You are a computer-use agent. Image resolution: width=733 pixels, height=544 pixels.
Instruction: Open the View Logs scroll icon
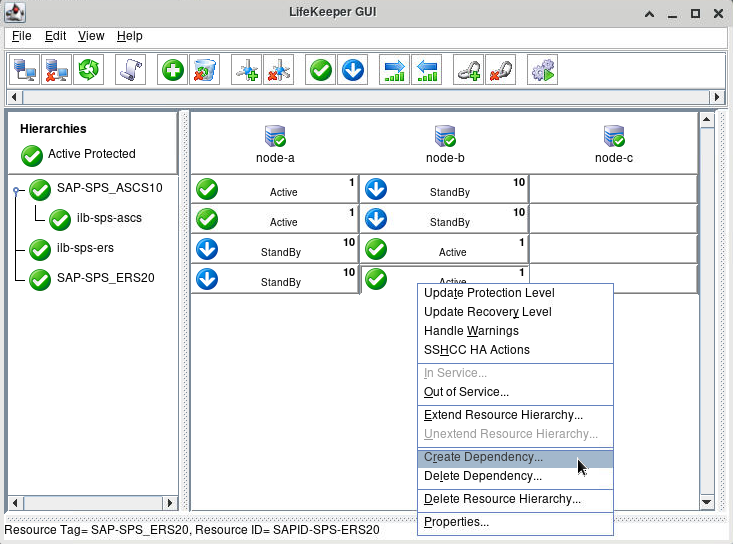132,70
